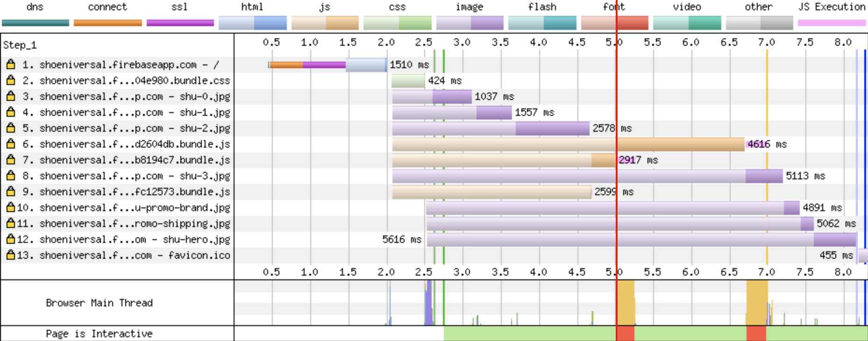Click the 3.0 tick on top time axis
Image resolution: width=868 pixels, height=341 pixels.
[462, 42]
